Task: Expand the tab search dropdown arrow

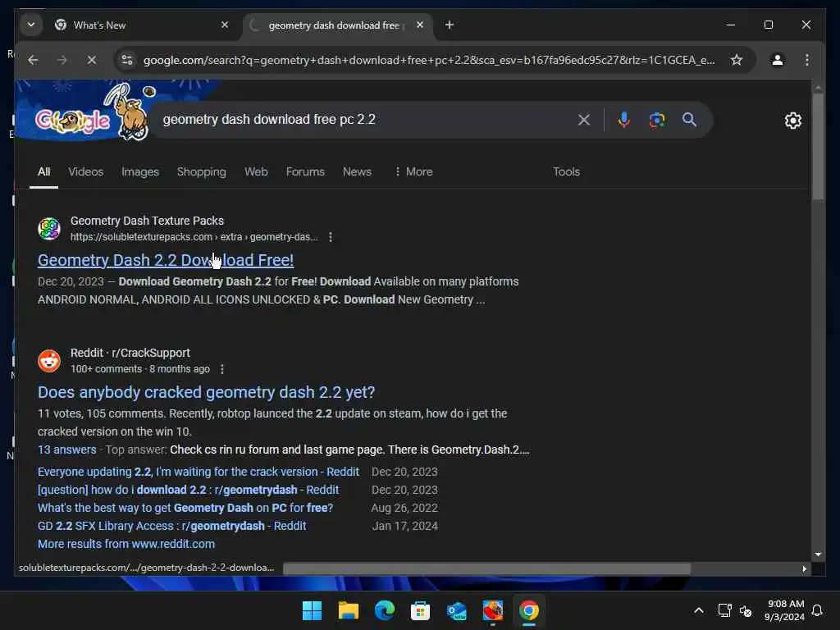Action: (31, 25)
